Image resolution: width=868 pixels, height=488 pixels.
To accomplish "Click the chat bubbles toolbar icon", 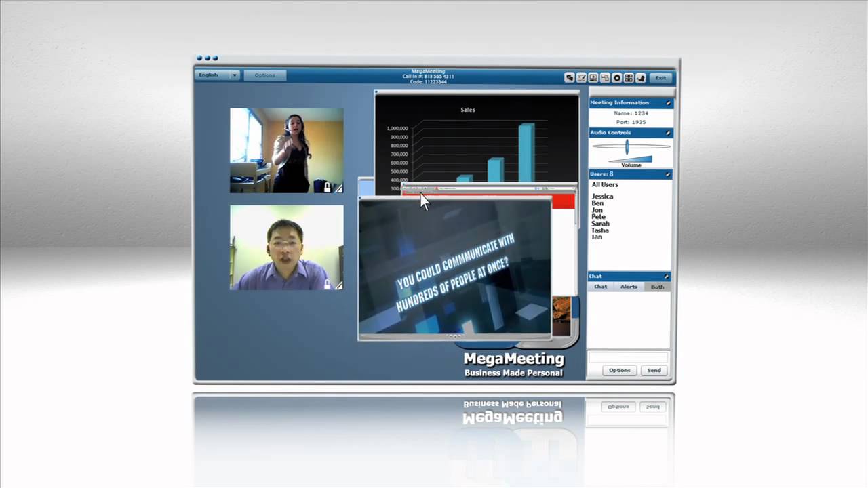I will 570,78.
